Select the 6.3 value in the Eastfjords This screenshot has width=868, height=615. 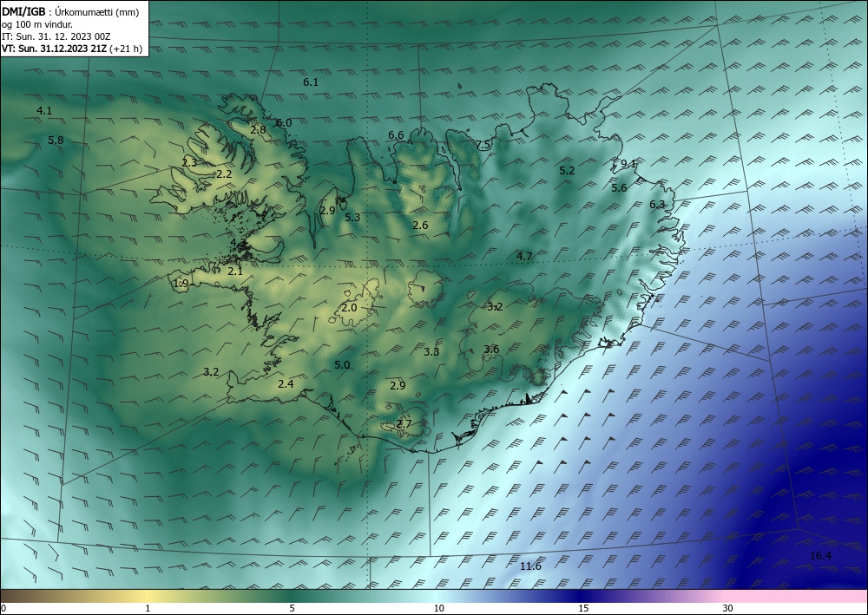[x=657, y=205]
